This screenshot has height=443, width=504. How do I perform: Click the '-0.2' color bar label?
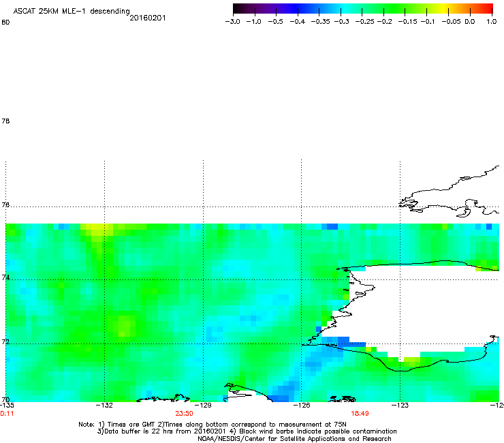[x=384, y=22]
